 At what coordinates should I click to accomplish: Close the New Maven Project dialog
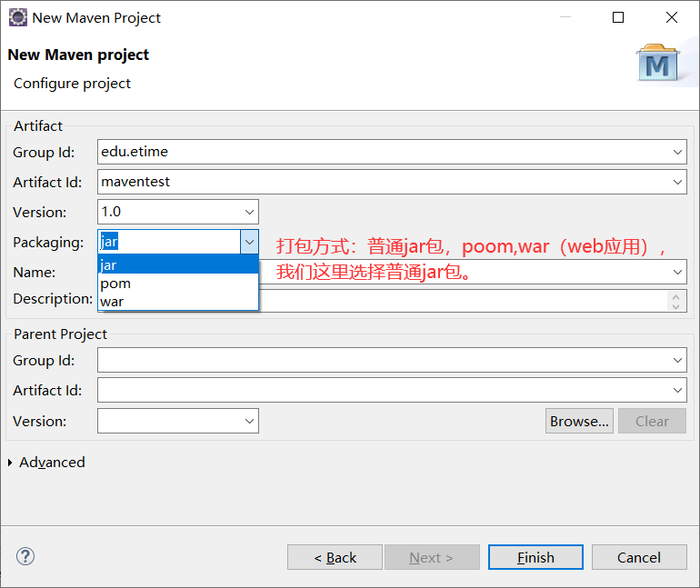[x=672, y=17]
